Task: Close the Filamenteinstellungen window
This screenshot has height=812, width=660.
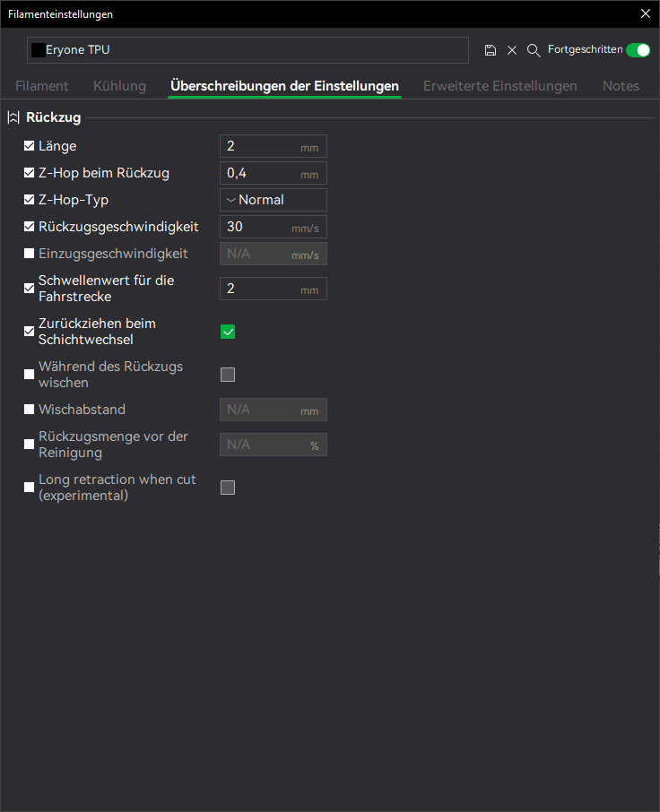Action: (x=645, y=13)
